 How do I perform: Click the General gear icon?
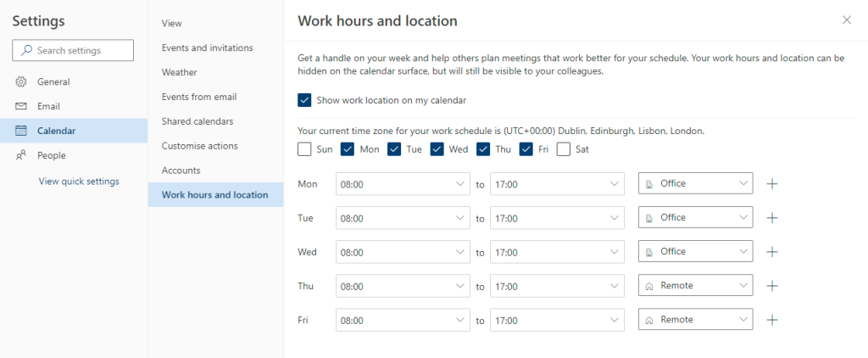[x=21, y=82]
